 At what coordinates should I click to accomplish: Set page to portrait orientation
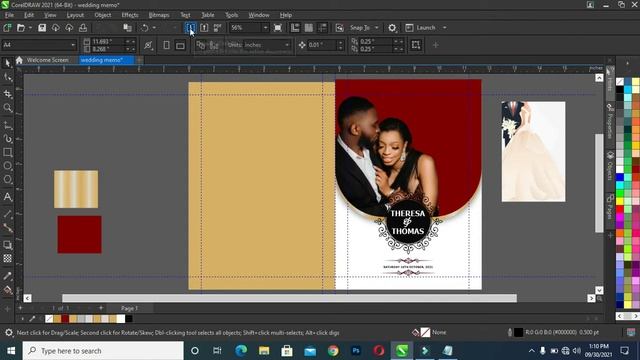pos(166,45)
